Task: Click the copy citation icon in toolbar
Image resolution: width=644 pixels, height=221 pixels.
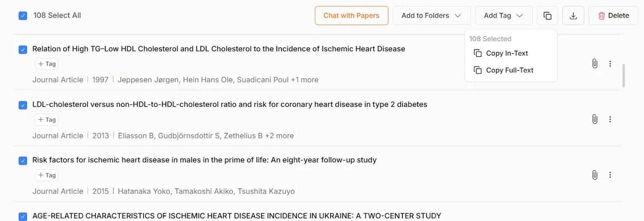Action: [547, 16]
